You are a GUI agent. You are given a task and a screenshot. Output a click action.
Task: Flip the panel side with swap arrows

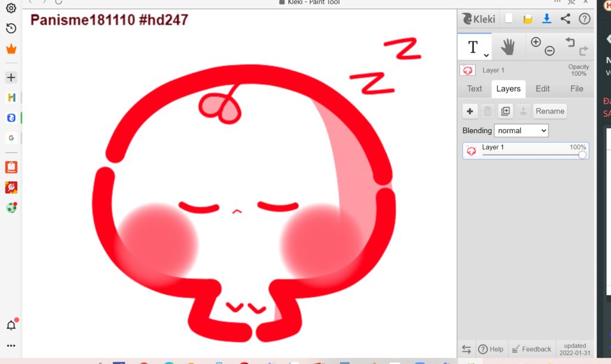pos(467,349)
